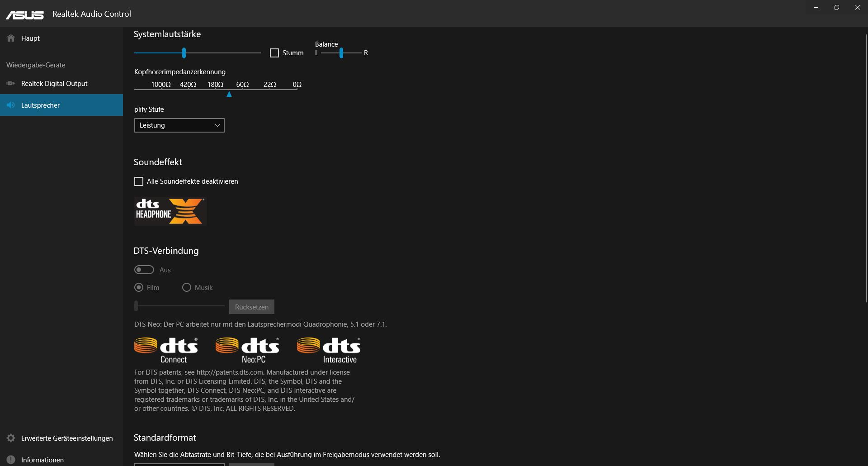
Task: Click the 420Ω impedance label
Action: coord(188,84)
